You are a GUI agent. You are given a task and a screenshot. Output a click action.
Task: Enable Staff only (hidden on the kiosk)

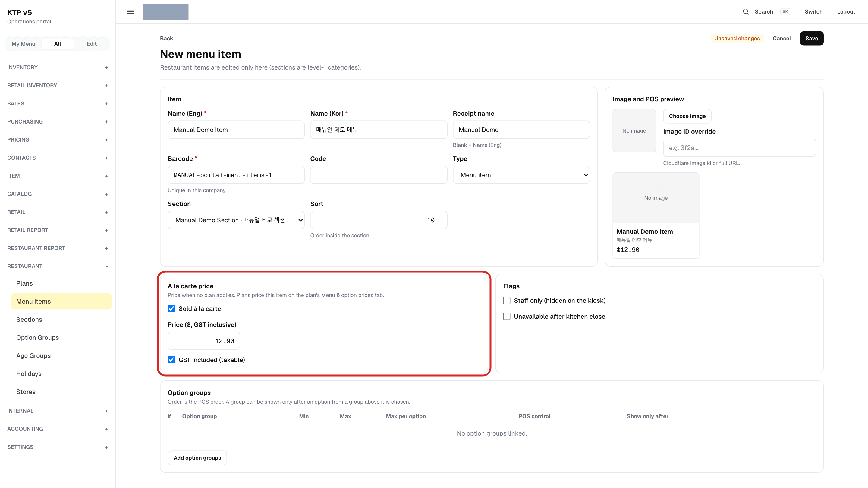click(507, 300)
